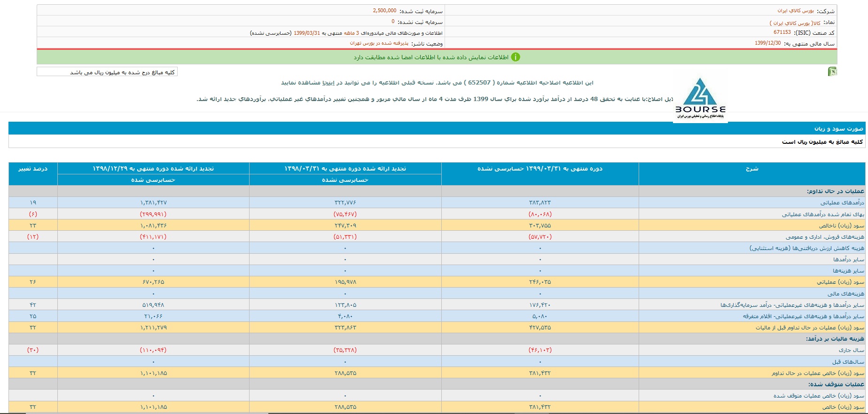Image resolution: width=868 pixels, height=414 pixels.
Task: Select the 'سال جاری' tax row label
Action: [x=852, y=350]
